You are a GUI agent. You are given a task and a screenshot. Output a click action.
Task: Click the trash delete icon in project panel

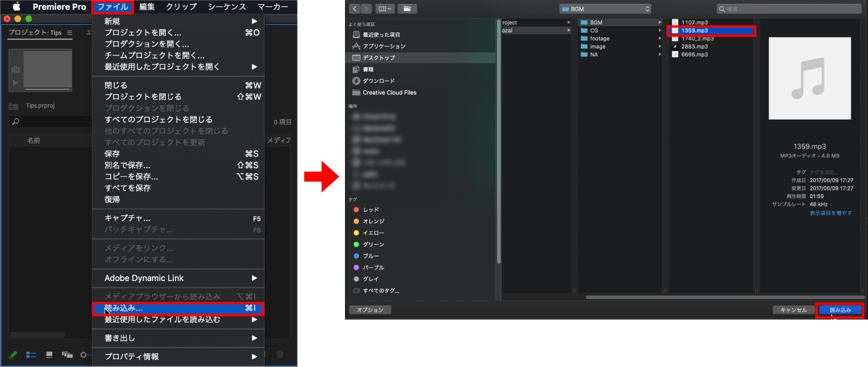(280, 355)
